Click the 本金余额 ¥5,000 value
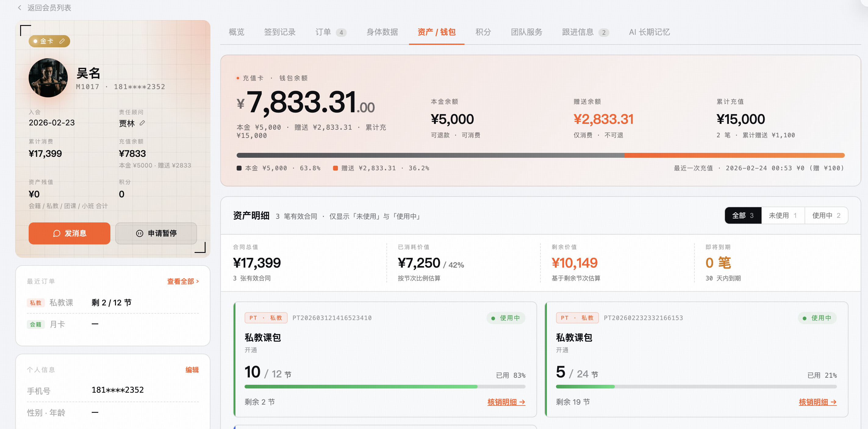The image size is (868, 429). 452,119
